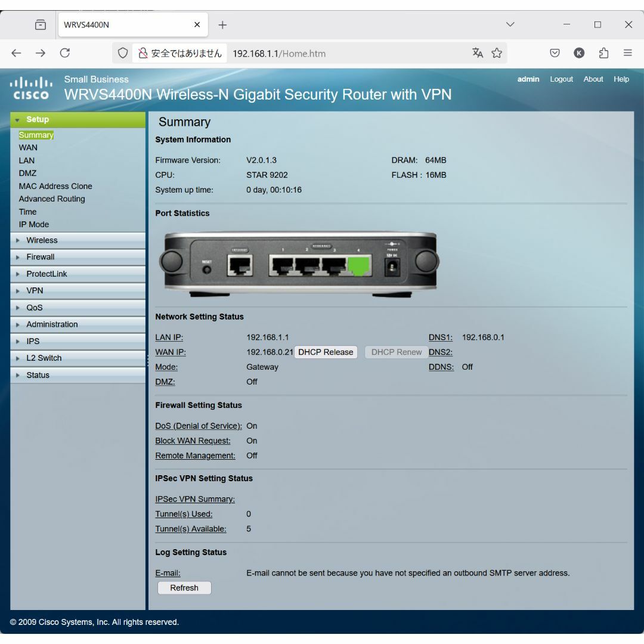Expand the Firewall menu section
This screenshot has width=644, height=644.
[78, 257]
